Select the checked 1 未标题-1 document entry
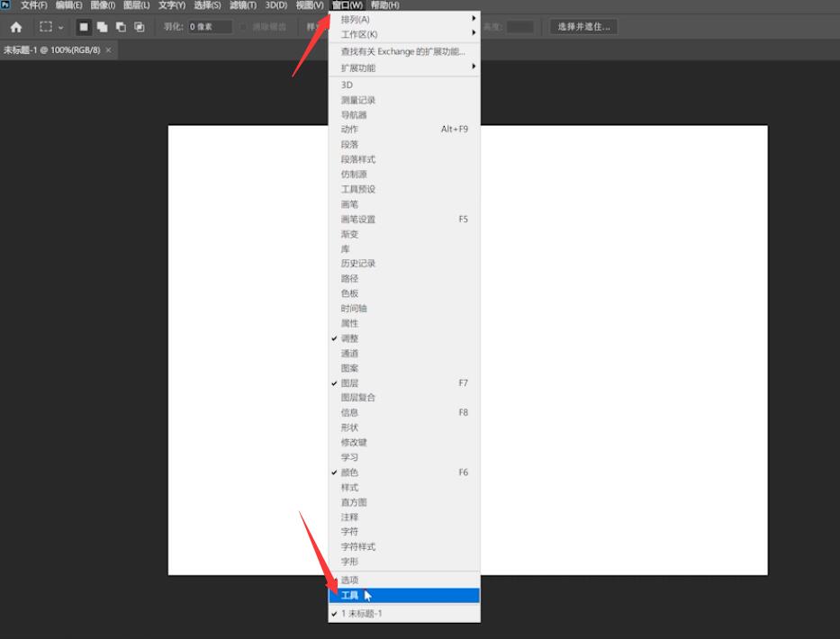 pos(404,614)
